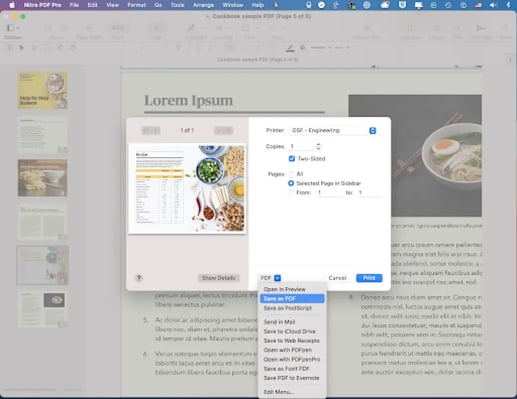Image resolution: width=517 pixels, height=399 pixels.
Task: Choose Edit Menu… item
Action: pyautogui.click(x=292, y=392)
